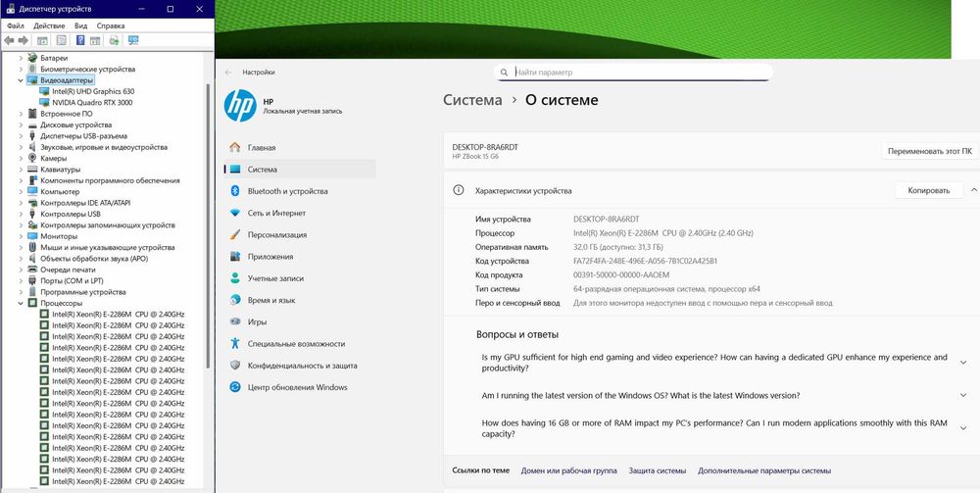Open Дополнительные параметры системы link
Viewport: 980px width, 493px height.
tap(764, 470)
